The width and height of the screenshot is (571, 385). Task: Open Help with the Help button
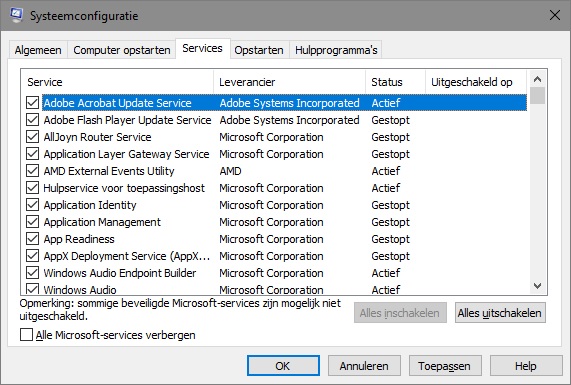tap(526, 366)
